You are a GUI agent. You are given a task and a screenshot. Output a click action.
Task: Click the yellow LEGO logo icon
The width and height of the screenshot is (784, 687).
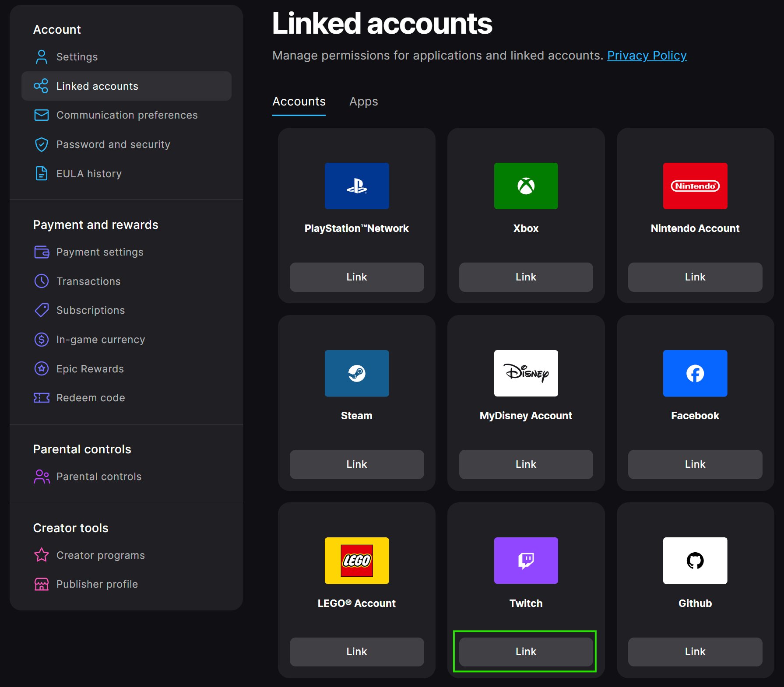(356, 561)
